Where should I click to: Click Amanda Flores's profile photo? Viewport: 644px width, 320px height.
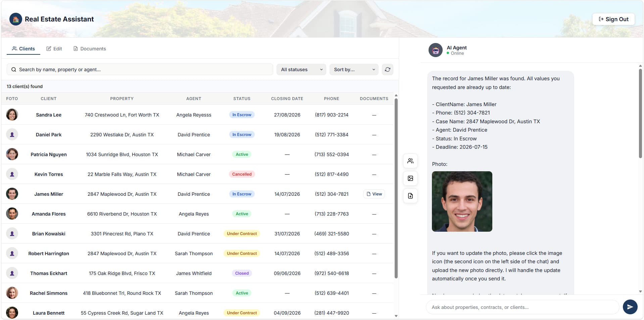(x=12, y=214)
